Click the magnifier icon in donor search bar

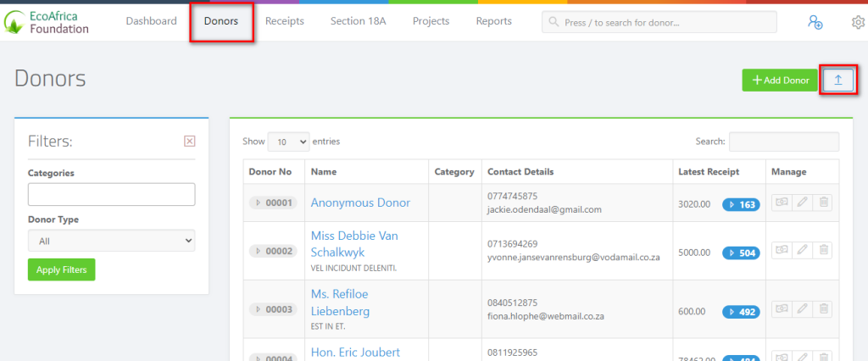tap(553, 22)
